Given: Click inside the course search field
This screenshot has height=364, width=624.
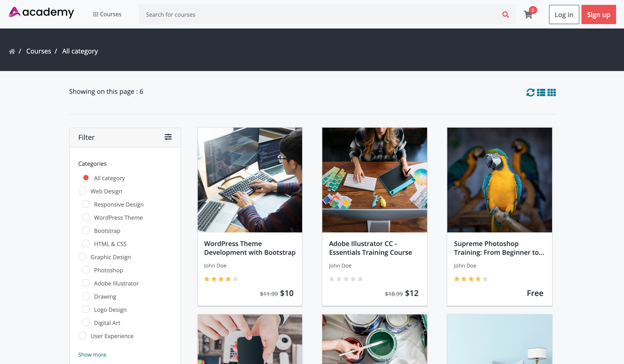Looking at the screenshot, I should pos(297,14).
